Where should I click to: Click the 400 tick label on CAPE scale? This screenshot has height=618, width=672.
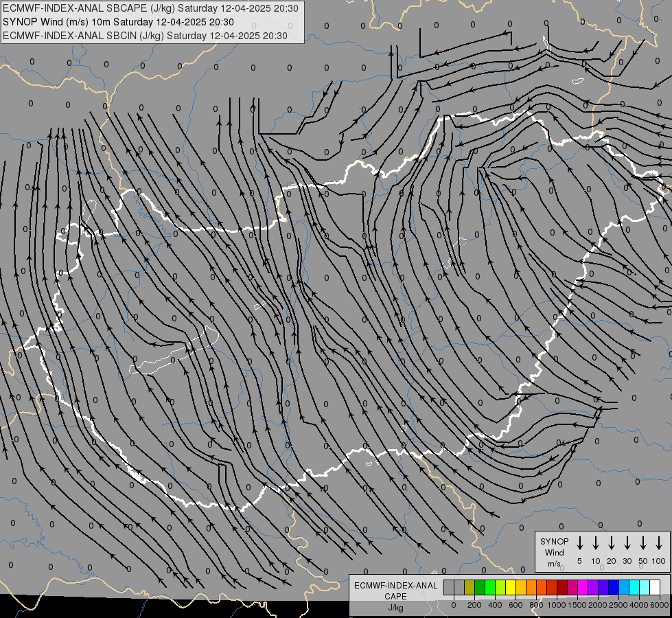[x=495, y=605]
